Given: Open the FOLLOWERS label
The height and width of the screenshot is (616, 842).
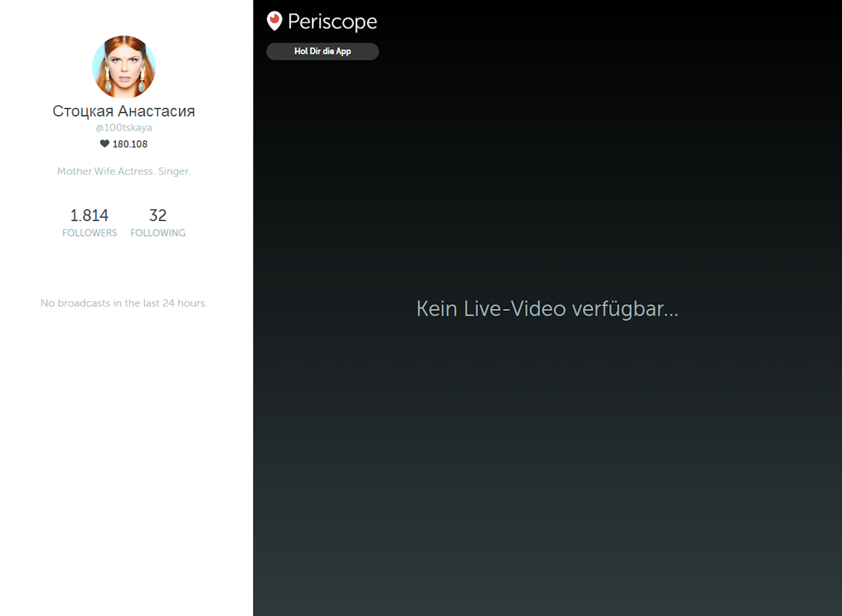Looking at the screenshot, I should 90,233.
